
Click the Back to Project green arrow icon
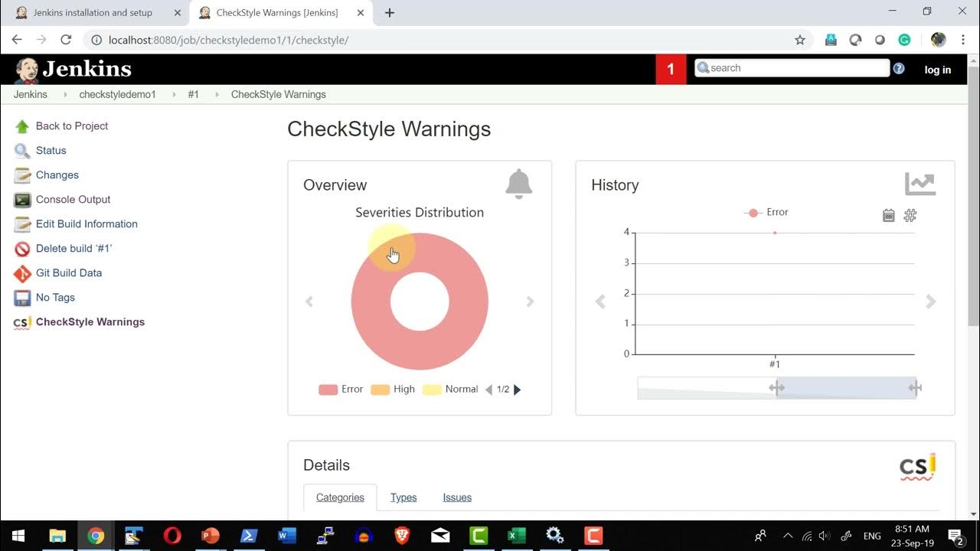[22, 126]
